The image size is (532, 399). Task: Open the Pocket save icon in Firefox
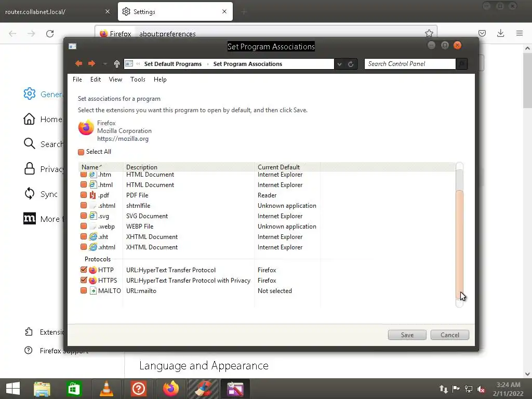482,33
